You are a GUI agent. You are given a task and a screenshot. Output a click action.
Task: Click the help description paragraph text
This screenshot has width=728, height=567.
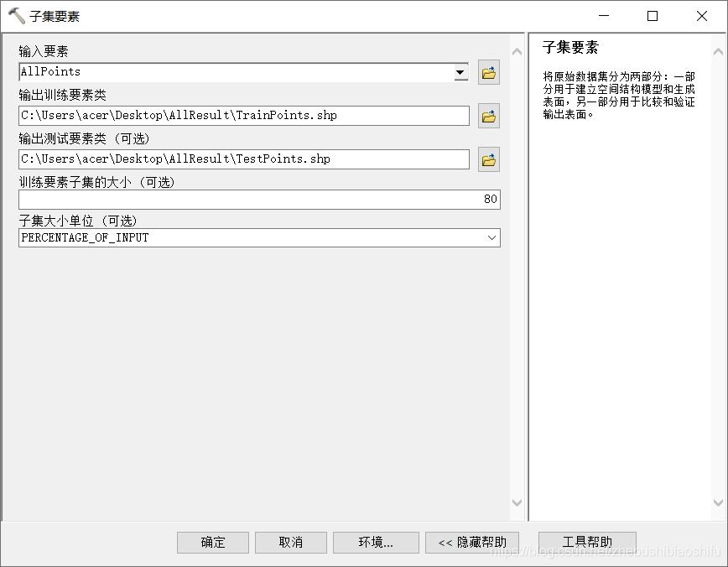click(619, 95)
